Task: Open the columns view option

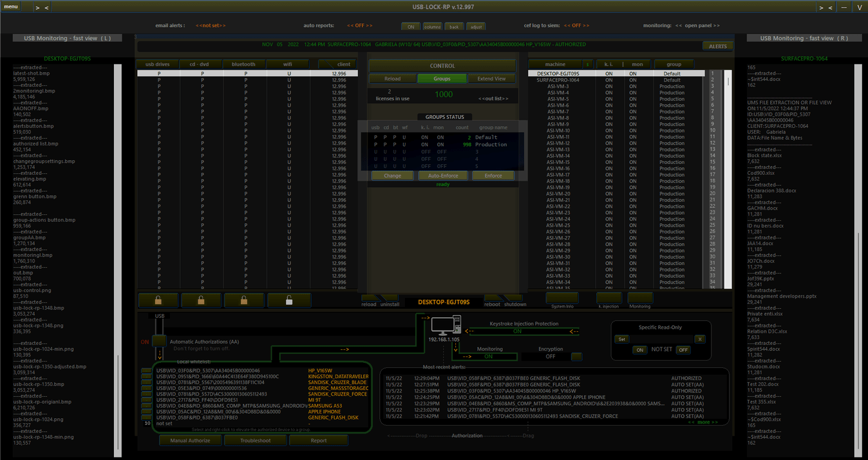Action: (x=432, y=26)
